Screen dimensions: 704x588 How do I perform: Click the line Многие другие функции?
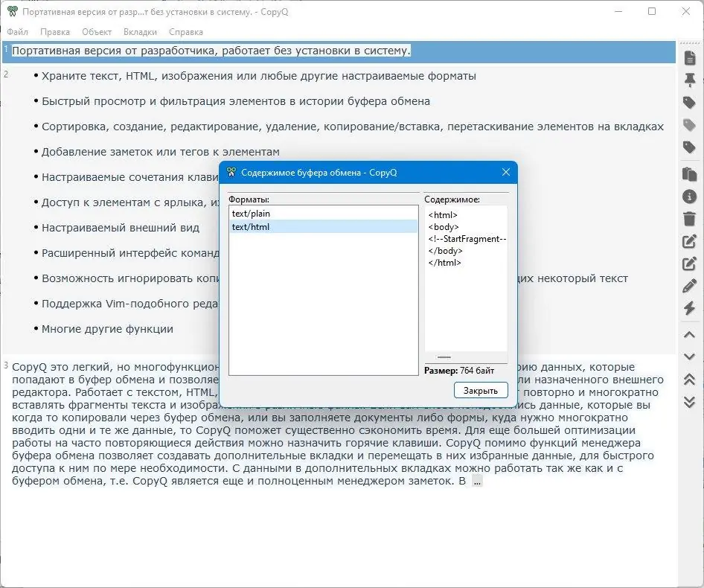(x=107, y=329)
